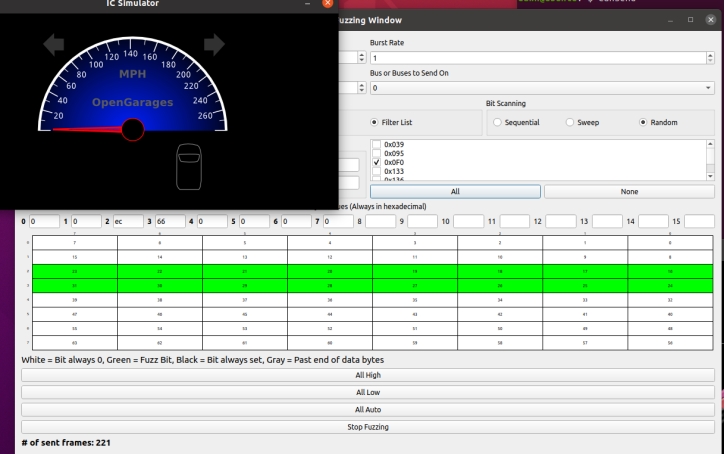Toggle bit 56 cell in the bit grid
This screenshot has height=454, width=725.
pyautogui.click(x=670, y=343)
